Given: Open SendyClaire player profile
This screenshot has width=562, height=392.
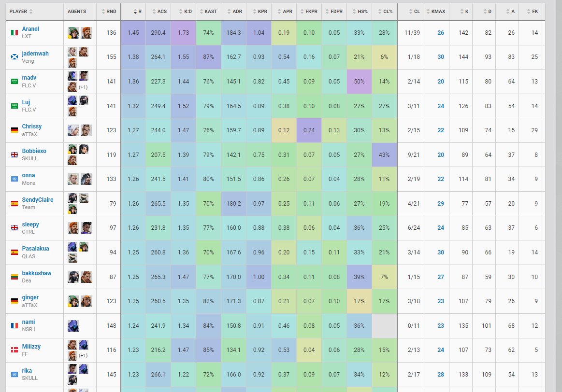Looking at the screenshot, I should [38, 200].
